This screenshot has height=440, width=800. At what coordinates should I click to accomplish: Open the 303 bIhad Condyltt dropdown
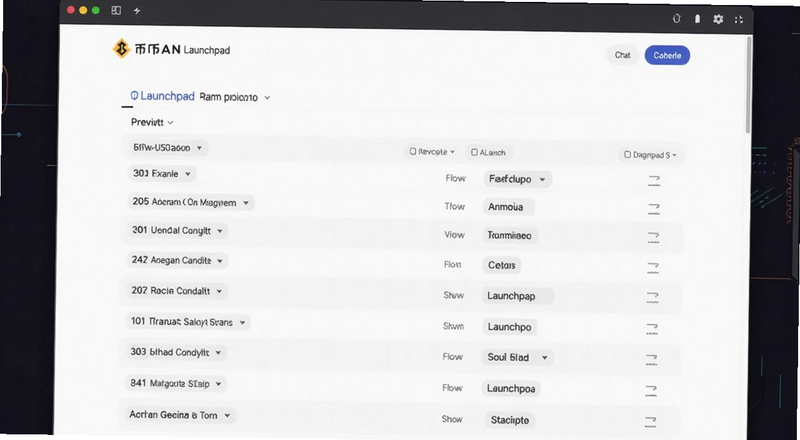point(176,352)
